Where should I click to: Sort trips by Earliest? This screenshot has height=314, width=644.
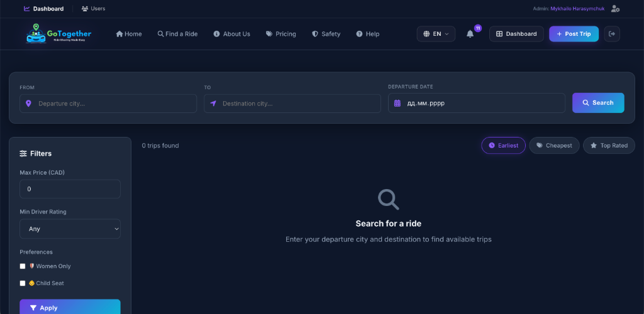(503, 146)
